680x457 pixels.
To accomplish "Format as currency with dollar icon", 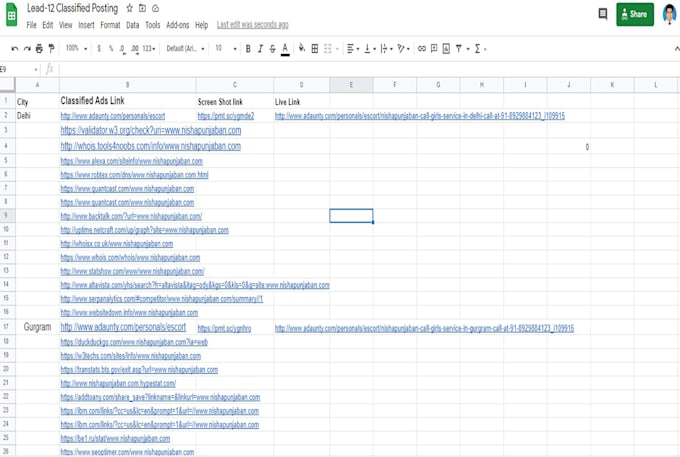I will 99,49.
